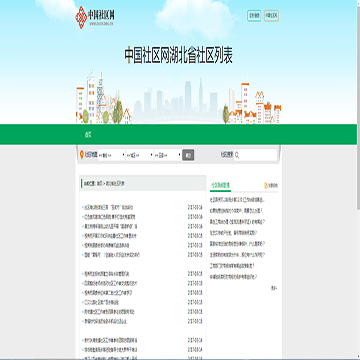Viewport: 360px width, 360px height.
Task: Click the gray confirm button beside the dropdowns
Action: (188, 155)
